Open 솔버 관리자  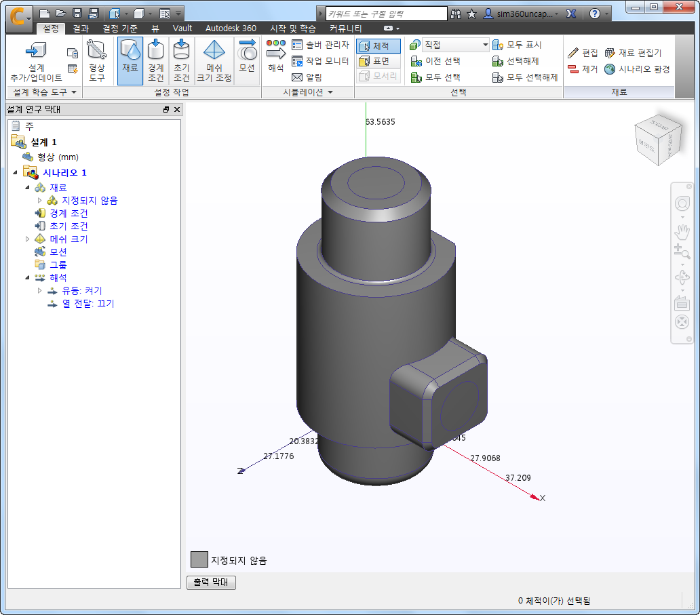point(320,45)
